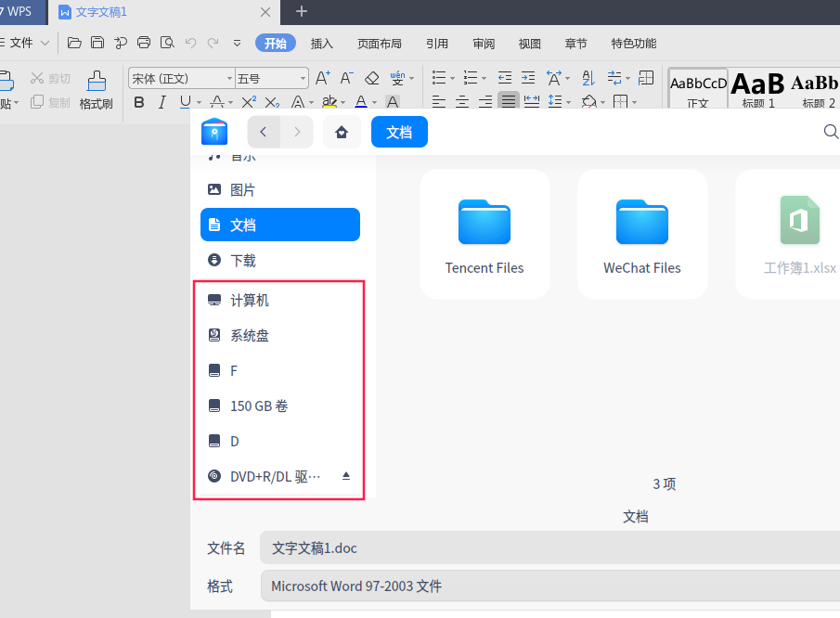Toggle bold formatting
This screenshot has width=840, height=618.
[138, 102]
